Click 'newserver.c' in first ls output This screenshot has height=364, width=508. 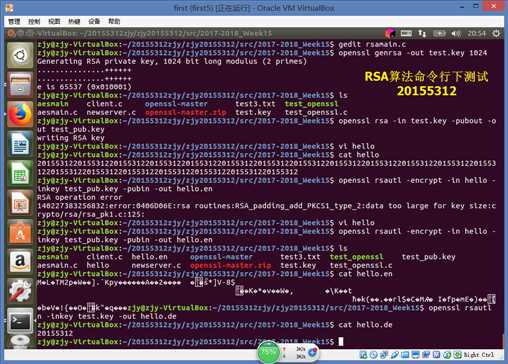[111, 112]
